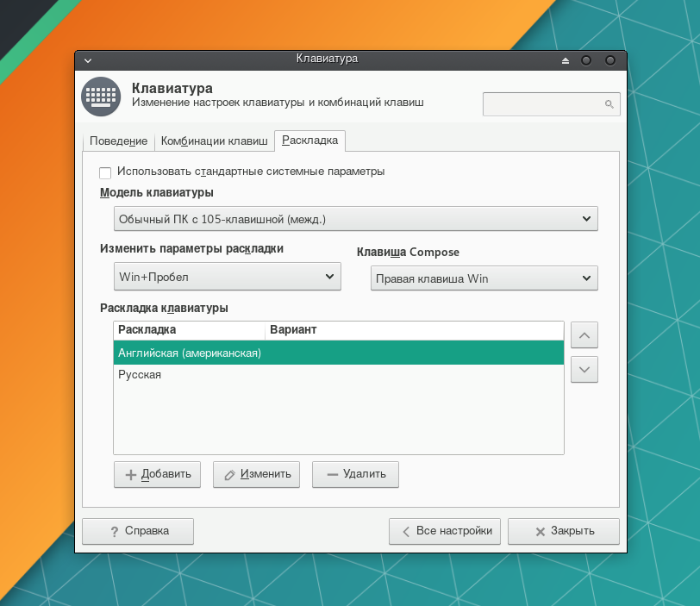Open the Compose key dropdown "Правая клавиша Win"

point(484,278)
